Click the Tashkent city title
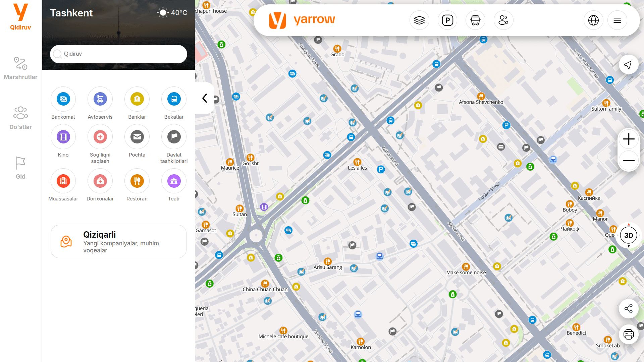 71,13
